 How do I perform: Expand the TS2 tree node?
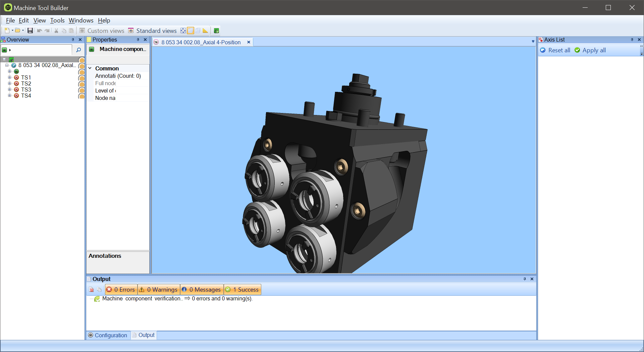point(9,83)
